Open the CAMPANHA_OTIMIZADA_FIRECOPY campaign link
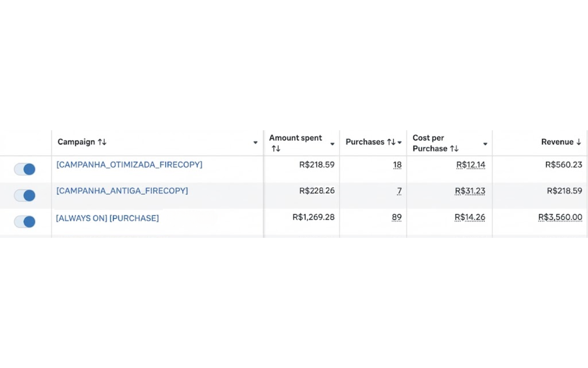This screenshot has width=588, height=368. [129, 164]
